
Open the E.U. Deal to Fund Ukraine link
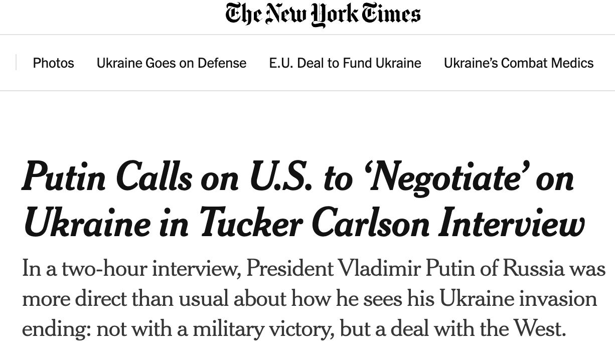click(x=345, y=63)
